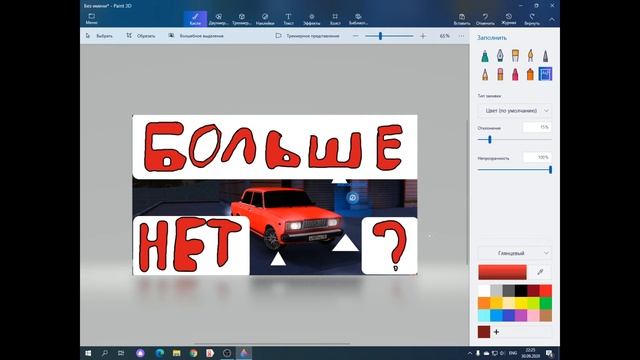Activate Magic select (Волшебное выделение)

point(196,36)
